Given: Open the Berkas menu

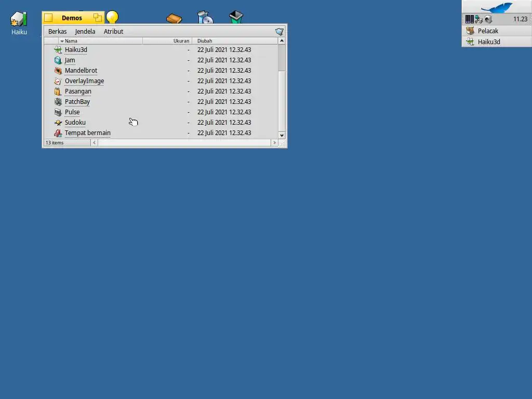Looking at the screenshot, I should (57, 32).
